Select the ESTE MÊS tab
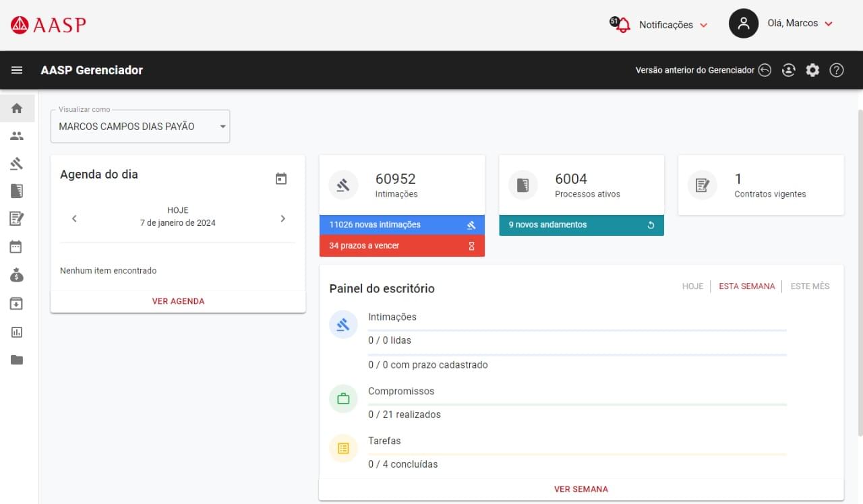 (810, 286)
